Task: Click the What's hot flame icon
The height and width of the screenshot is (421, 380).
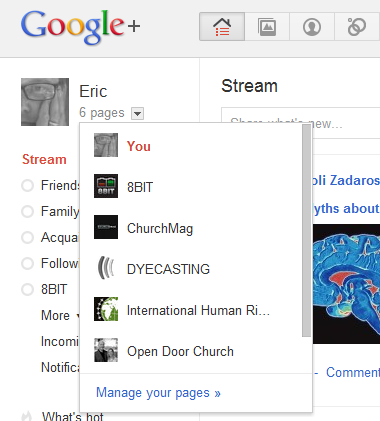Action: [x=27, y=416]
